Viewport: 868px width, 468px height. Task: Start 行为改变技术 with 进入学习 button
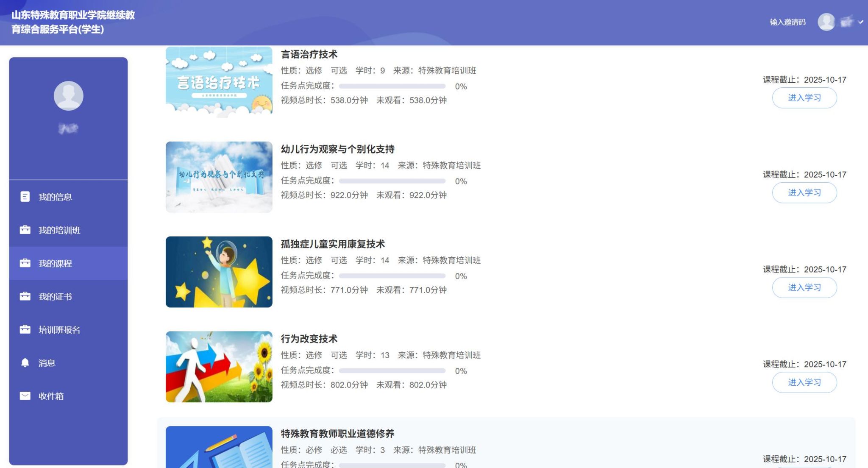click(x=804, y=382)
